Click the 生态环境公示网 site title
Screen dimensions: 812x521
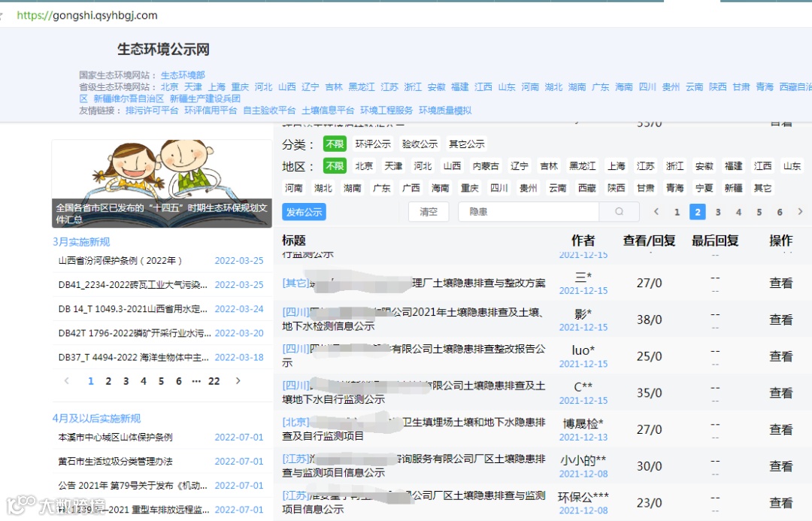pyautogui.click(x=163, y=49)
